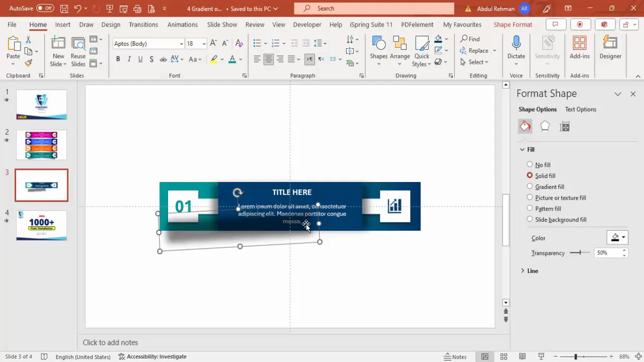644x362 pixels.
Task: Click the Search box in title bar
Action: [374, 9]
